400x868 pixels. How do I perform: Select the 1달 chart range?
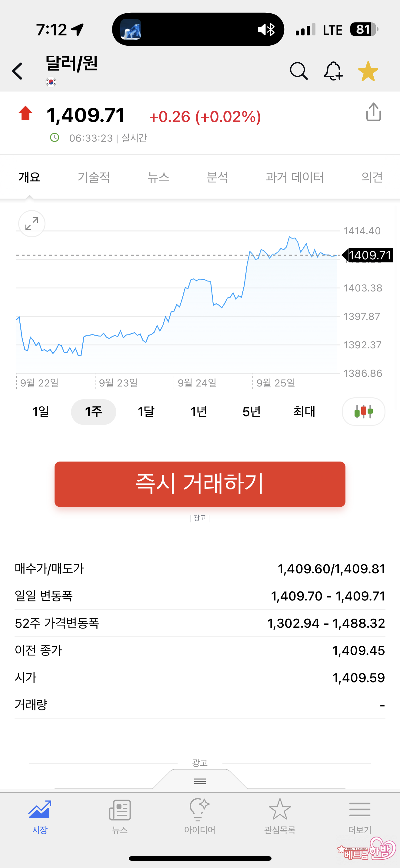pyautogui.click(x=146, y=411)
